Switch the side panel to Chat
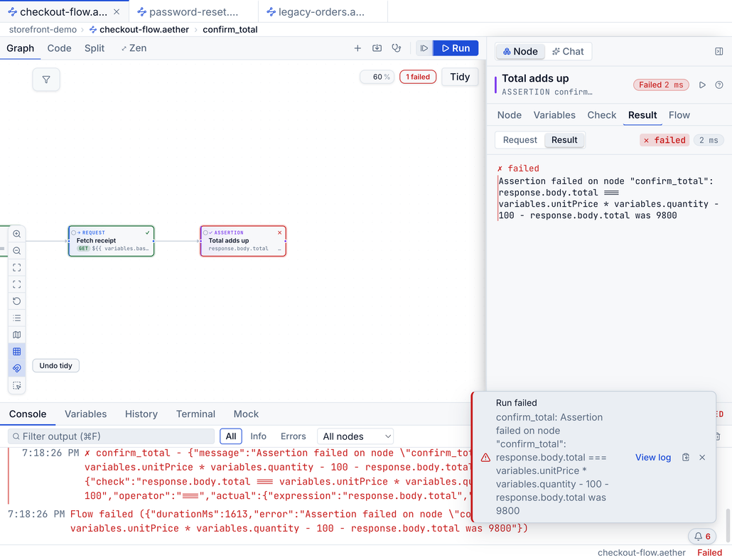This screenshot has width=732, height=560. pos(568,51)
